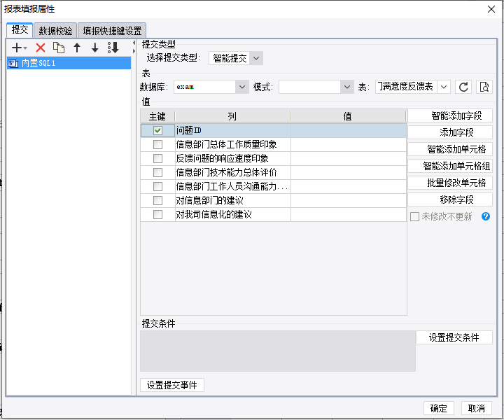Click the copy item icon
Viewport: 504px width, 420px height.
(x=59, y=48)
